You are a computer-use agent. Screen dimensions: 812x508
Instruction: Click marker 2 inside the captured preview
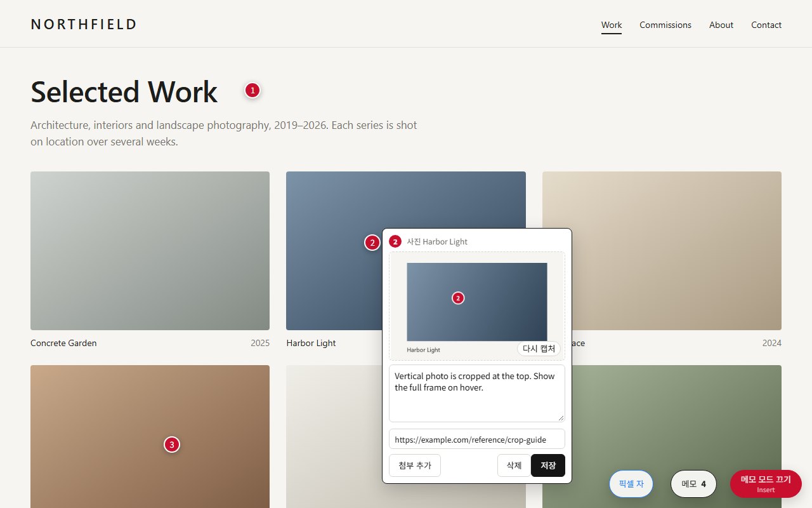pyautogui.click(x=458, y=298)
